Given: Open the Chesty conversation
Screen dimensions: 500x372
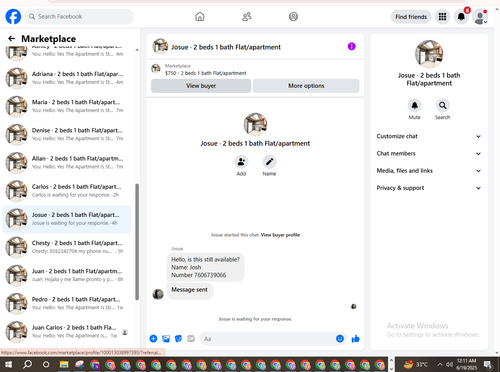Looking at the screenshot, I should 67,247.
